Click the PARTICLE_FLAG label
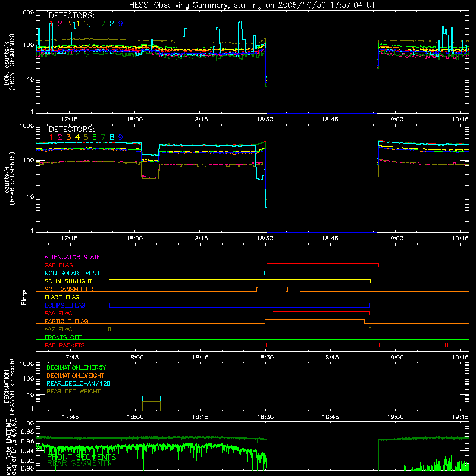 (x=67, y=321)
